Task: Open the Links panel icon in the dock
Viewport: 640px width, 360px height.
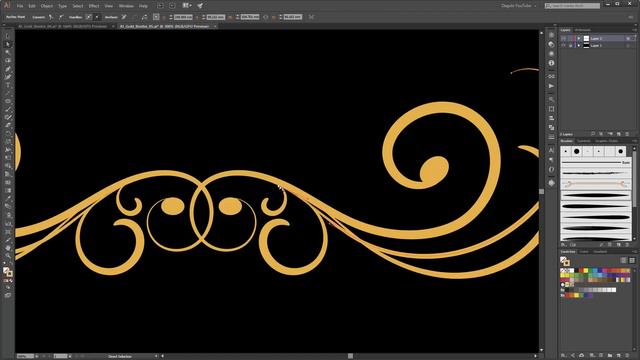Action: coord(551,76)
